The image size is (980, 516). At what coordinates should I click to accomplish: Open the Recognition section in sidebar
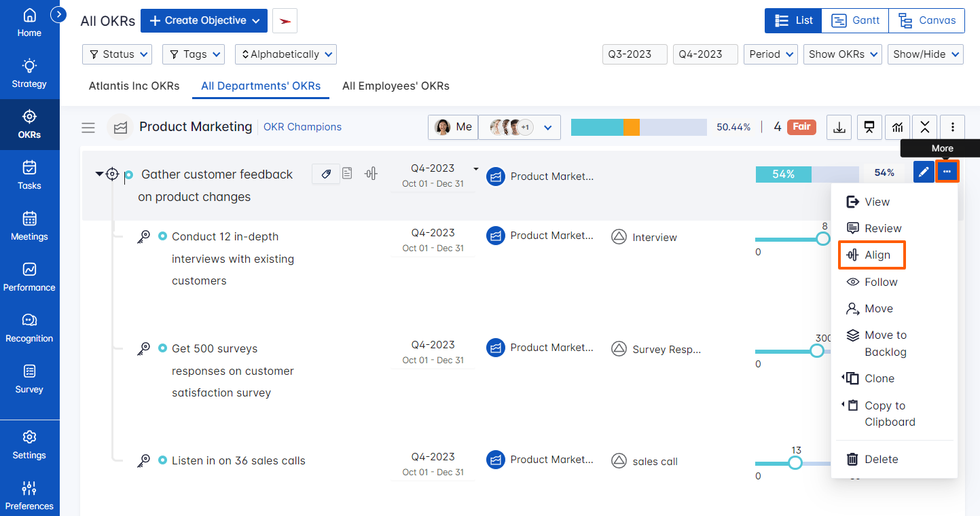click(x=29, y=329)
